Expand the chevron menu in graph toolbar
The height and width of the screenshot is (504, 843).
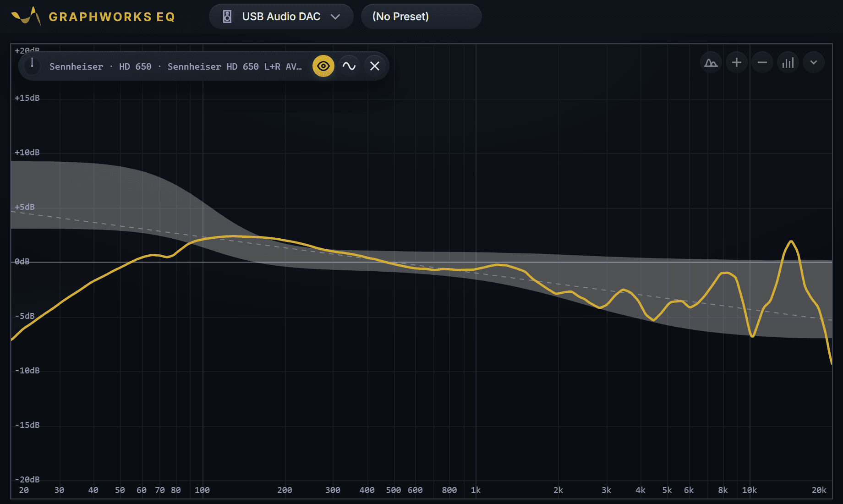coord(814,62)
